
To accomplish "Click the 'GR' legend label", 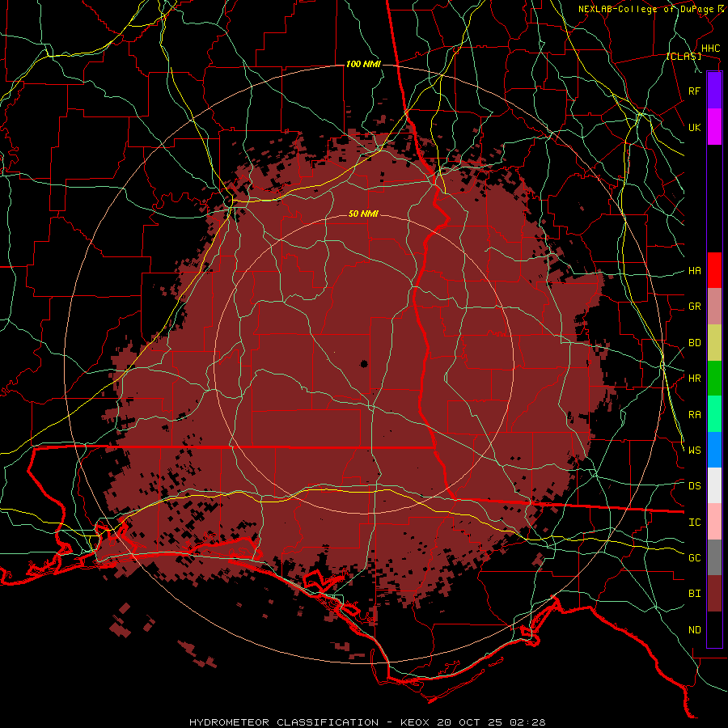I will (x=694, y=307).
